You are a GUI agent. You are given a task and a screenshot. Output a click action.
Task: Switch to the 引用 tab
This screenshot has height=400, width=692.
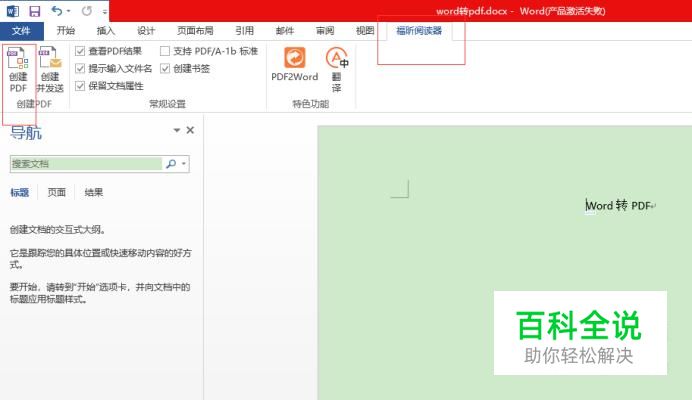coord(244,30)
